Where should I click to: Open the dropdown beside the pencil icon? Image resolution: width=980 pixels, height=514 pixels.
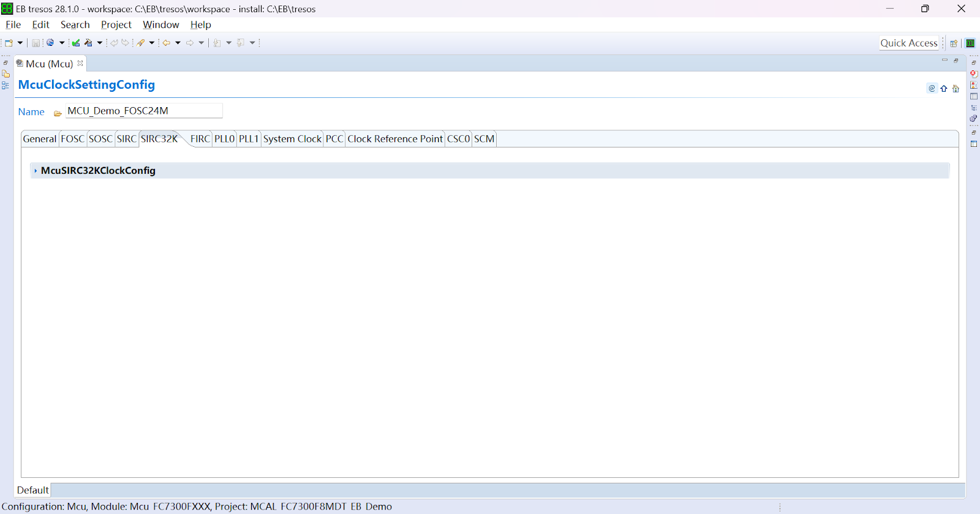pos(152,43)
